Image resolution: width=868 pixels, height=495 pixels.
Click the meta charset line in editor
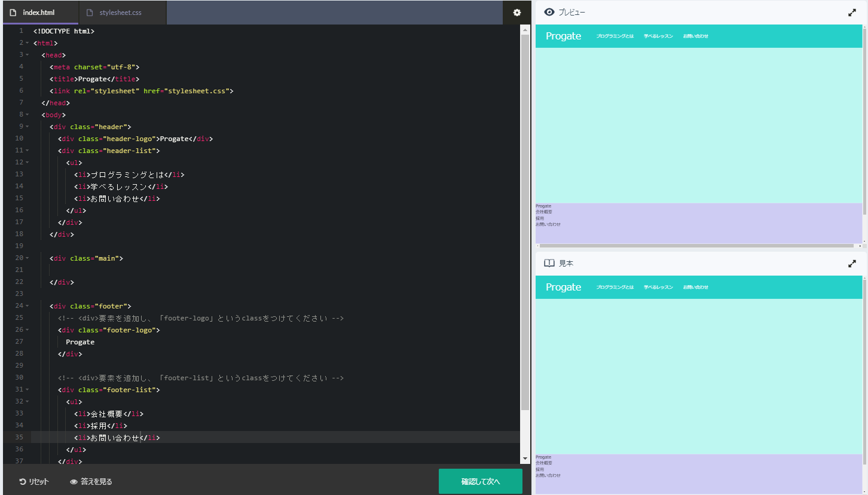pos(94,67)
